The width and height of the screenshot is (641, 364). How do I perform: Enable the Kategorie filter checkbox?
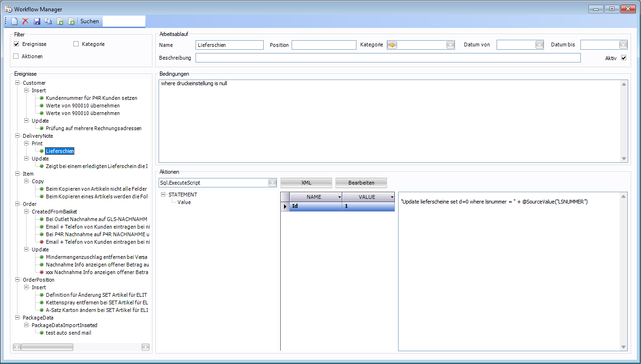point(76,44)
